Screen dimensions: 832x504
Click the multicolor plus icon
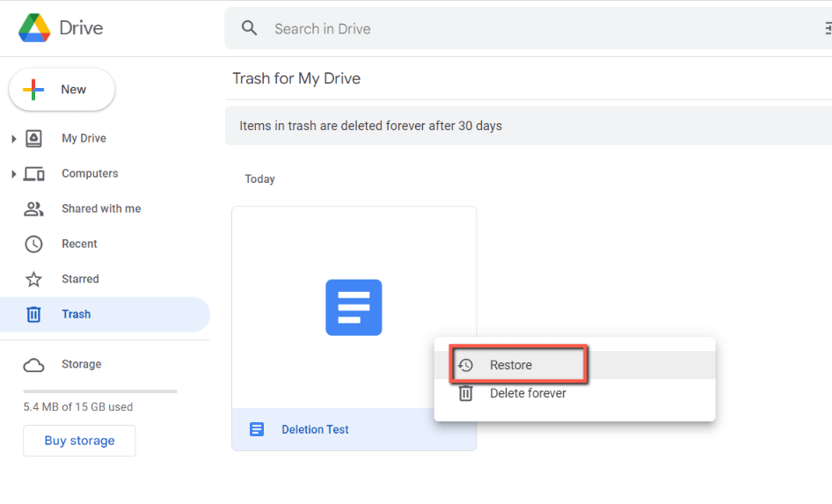(33, 90)
